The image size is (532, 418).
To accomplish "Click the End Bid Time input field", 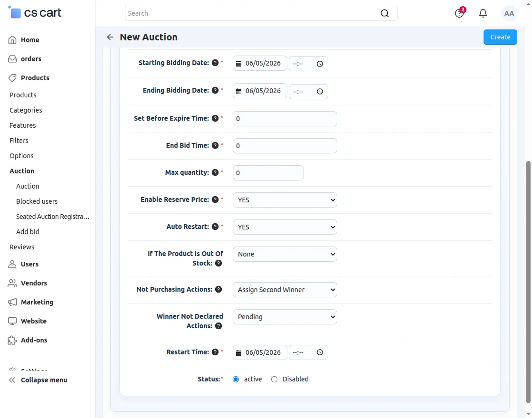I will click(285, 146).
